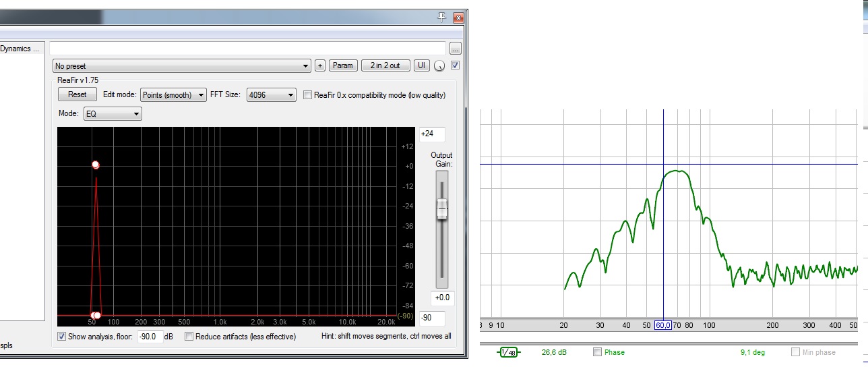Click the UI button
This screenshot has width=868, height=367.
421,65
